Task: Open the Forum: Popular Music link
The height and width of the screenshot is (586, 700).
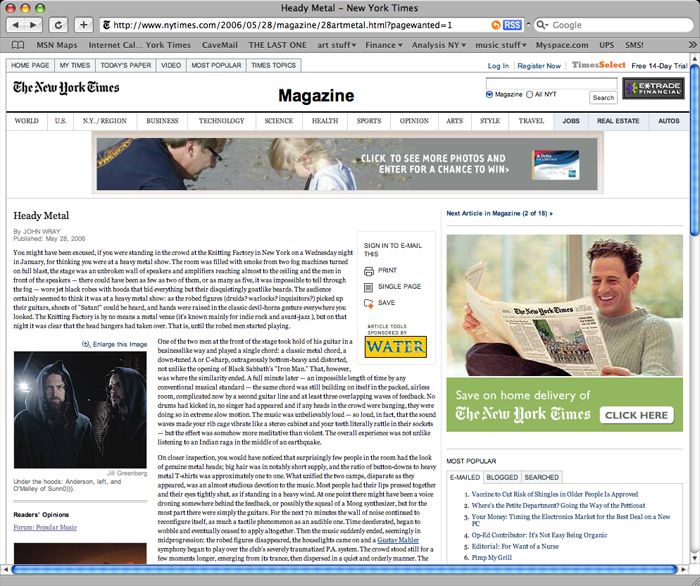Action: click(x=45, y=527)
